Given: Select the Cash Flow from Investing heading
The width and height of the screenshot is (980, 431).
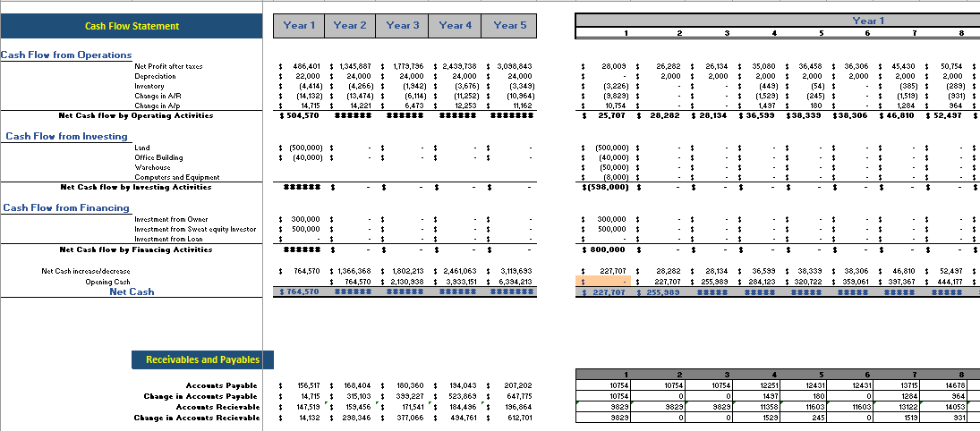Looking at the screenshot, I should click(66, 136).
